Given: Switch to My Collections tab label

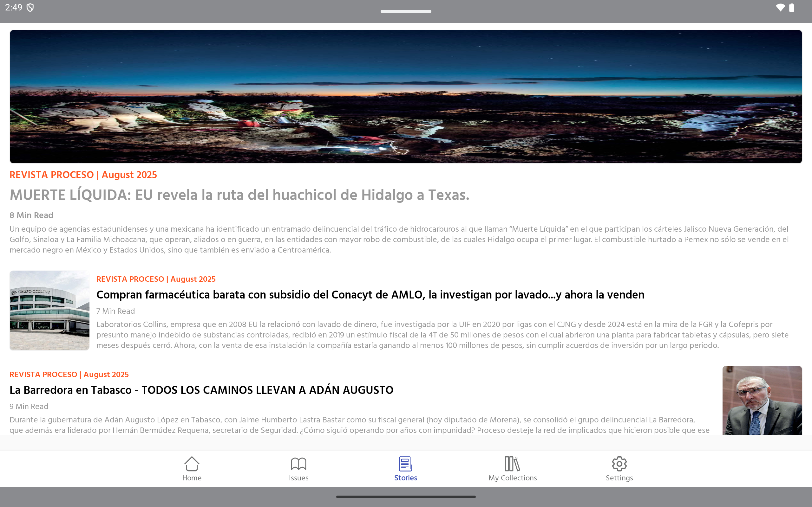Looking at the screenshot, I should 512,478.
